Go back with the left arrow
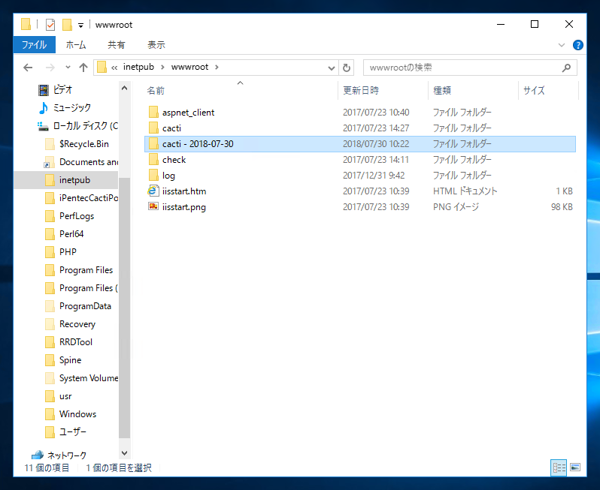Image resolution: width=600 pixels, height=490 pixels. [x=28, y=68]
